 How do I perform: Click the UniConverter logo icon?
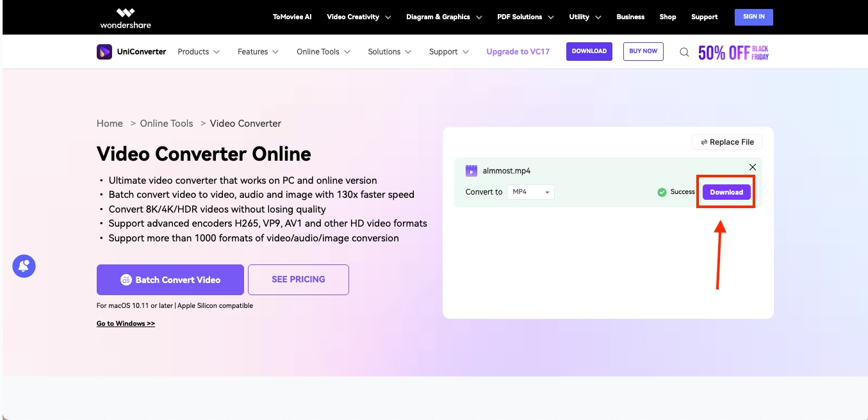pos(103,51)
